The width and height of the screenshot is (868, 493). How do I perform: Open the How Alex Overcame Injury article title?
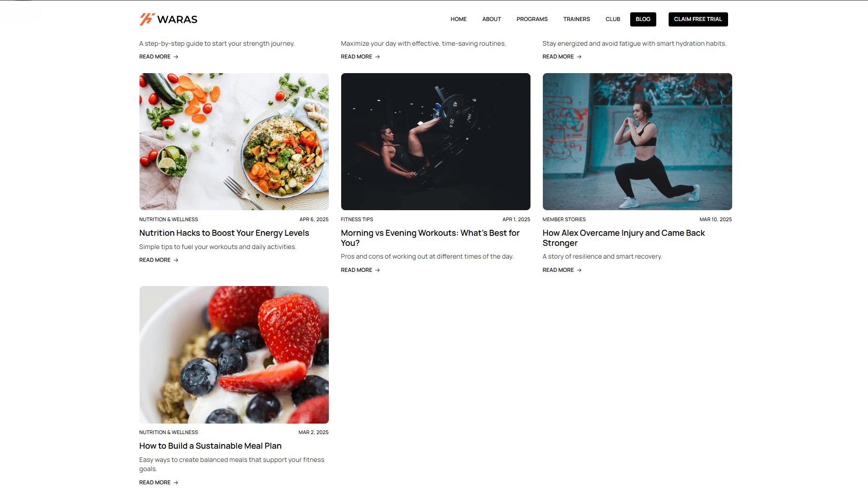[x=623, y=238]
